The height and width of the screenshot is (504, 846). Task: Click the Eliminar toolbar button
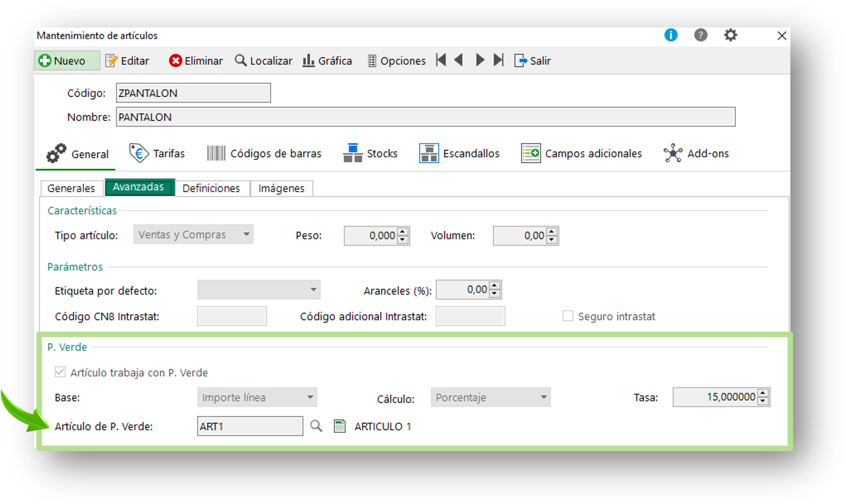coord(196,61)
